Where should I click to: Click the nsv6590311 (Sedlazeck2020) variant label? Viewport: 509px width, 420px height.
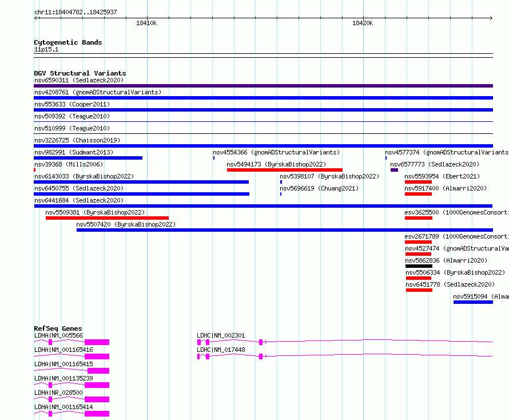coord(79,80)
